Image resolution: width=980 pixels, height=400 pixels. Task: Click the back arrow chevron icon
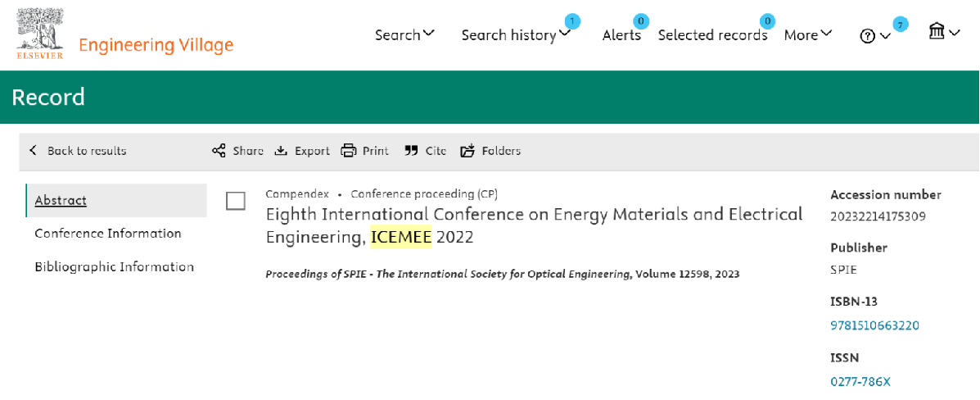[x=33, y=150]
